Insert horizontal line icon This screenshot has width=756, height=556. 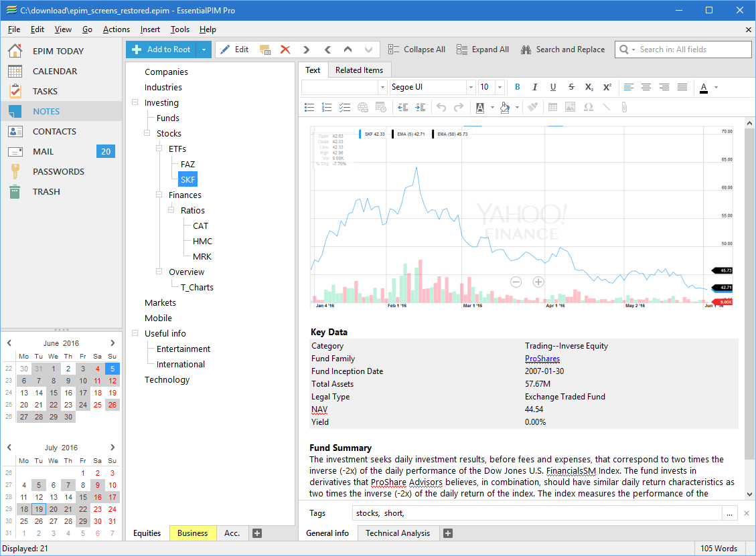coord(607,108)
